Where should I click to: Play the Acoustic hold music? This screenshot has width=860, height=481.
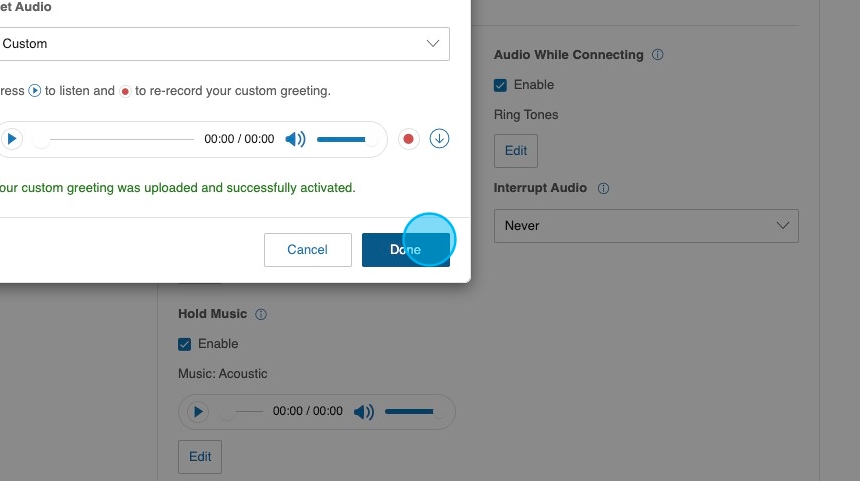(x=198, y=411)
